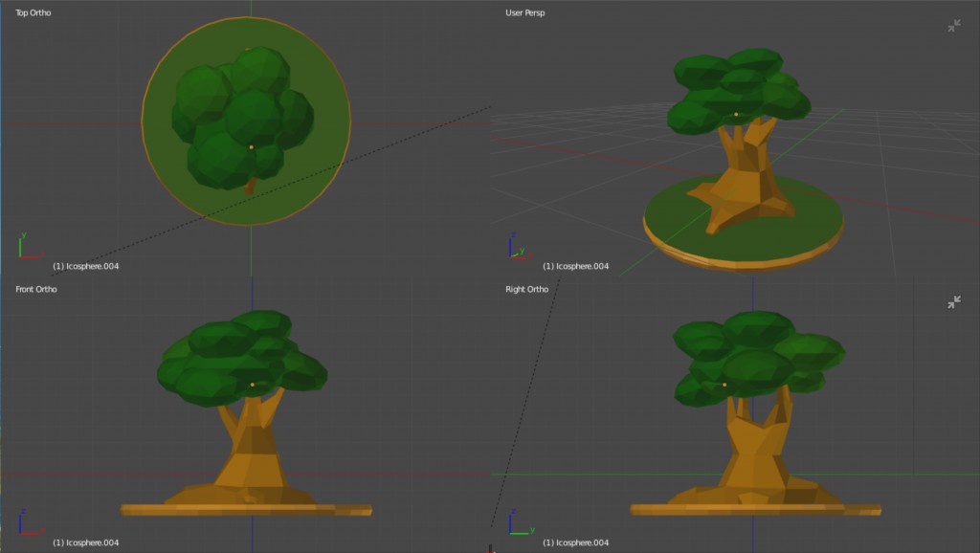Click the mini axis gizmo in Right Ortho view
This screenshot has height=553, width=980.
point(512,529)
